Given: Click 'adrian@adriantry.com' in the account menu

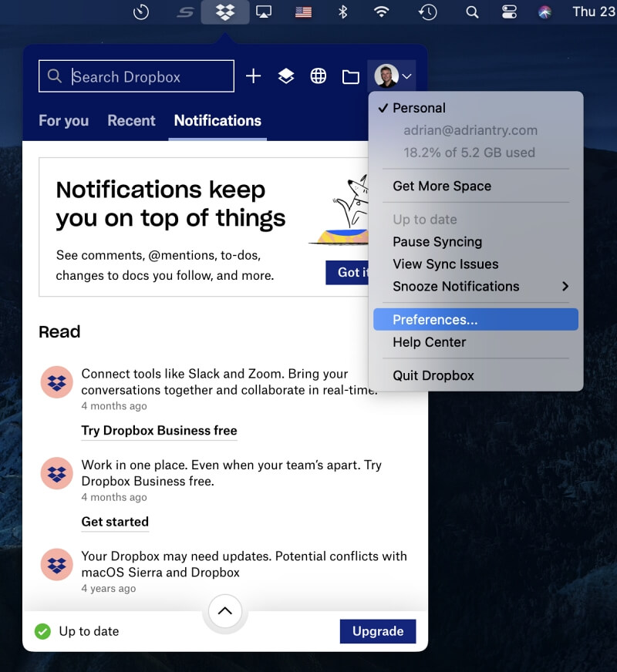Looking at the screenshot, I should pyautogui.click(x=470, y=130).
